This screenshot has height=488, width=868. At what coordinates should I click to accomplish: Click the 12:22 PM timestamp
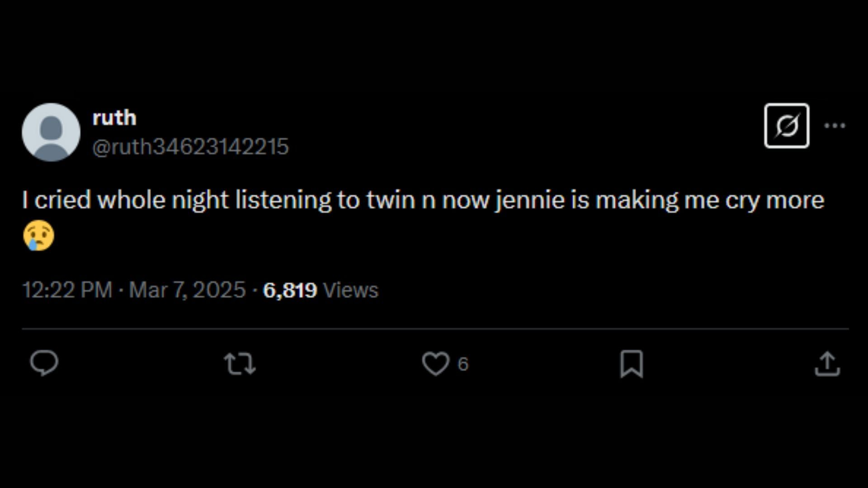point(67,290)
